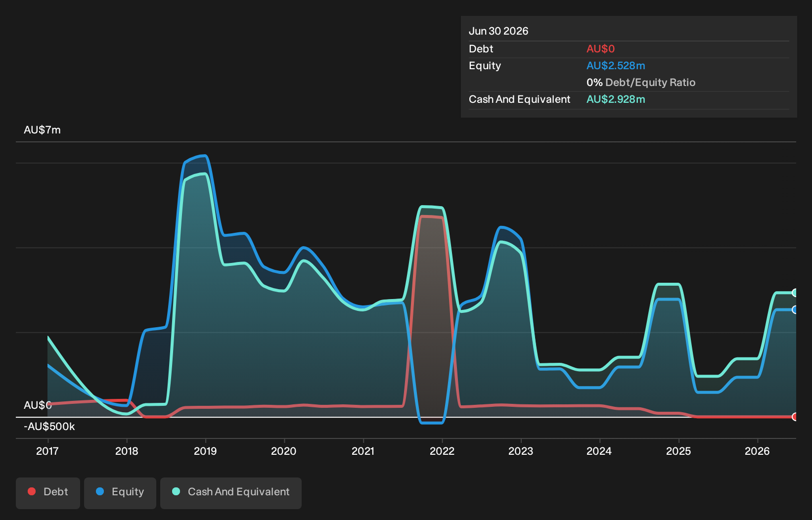Click the 2018 x-axis label

(127, 451)
